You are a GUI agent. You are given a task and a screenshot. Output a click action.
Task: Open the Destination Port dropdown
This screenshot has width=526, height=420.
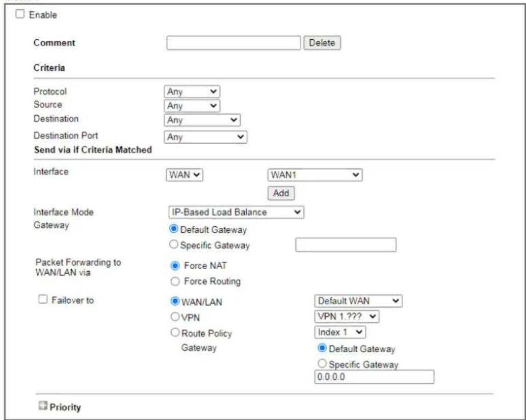click(x=205, y=137)
